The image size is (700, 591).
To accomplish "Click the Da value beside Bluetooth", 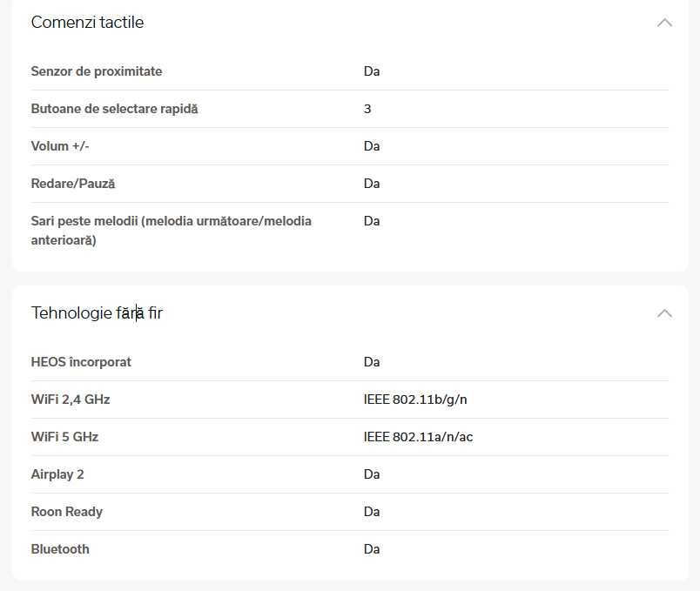I will [372, 549].
